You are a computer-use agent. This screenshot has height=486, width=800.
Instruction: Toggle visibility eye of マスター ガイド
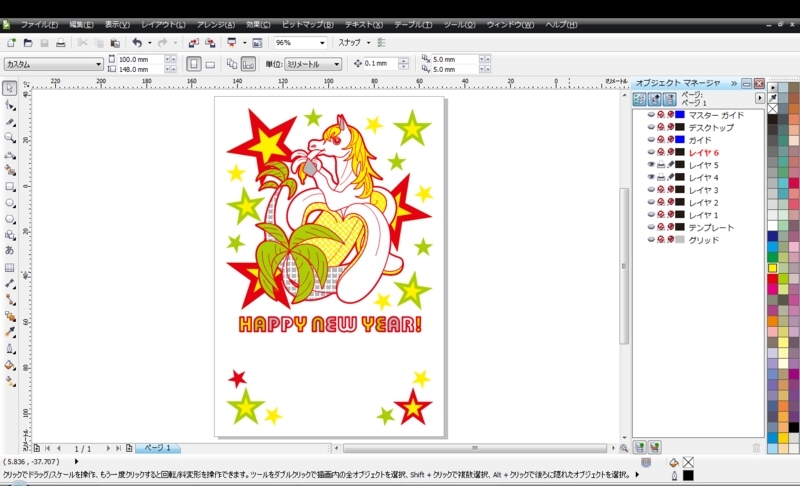coord(651,115)
